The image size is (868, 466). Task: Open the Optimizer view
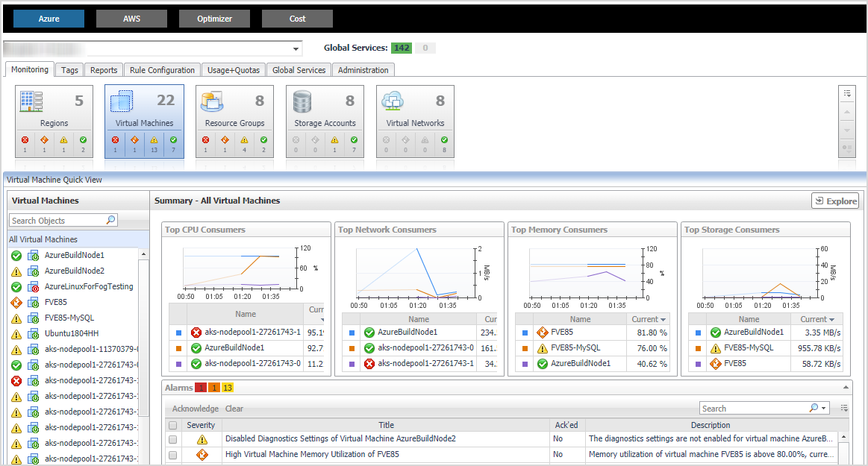pyautogui.click(x=214, y=18)
